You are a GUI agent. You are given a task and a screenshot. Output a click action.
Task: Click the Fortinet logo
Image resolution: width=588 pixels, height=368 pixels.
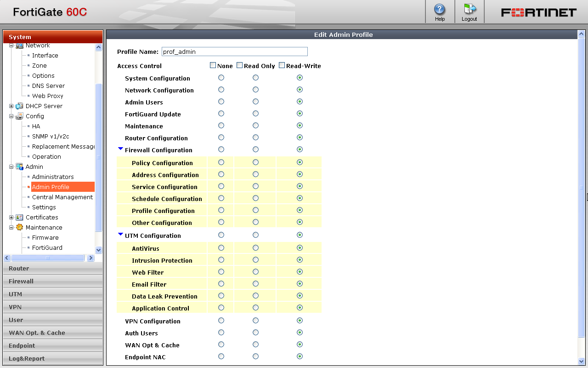[x=538, y=12]
